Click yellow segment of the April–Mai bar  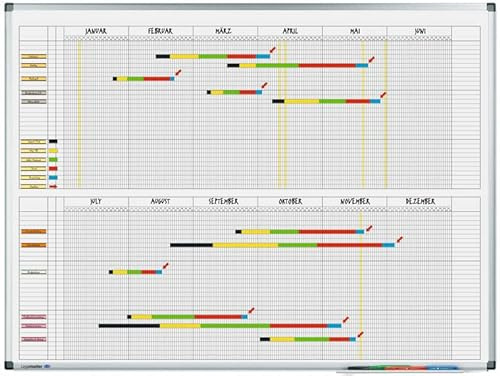point(302,101)
